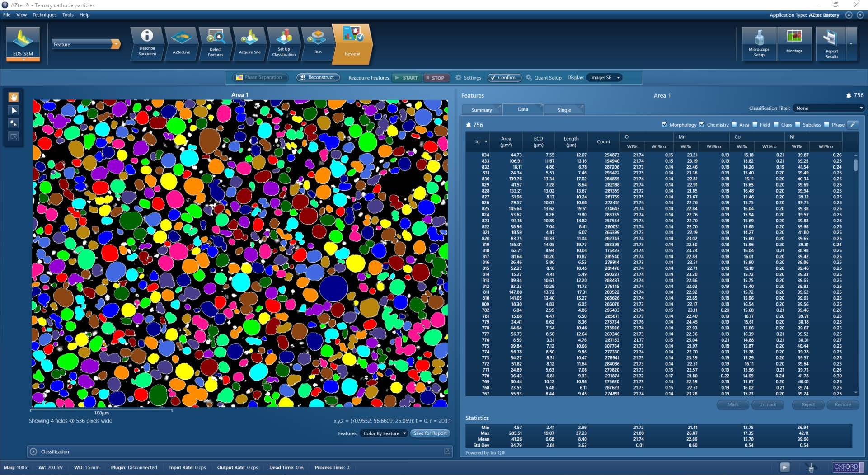Click the play icon in status bar
868x475 pixels.
pos(785,467)
